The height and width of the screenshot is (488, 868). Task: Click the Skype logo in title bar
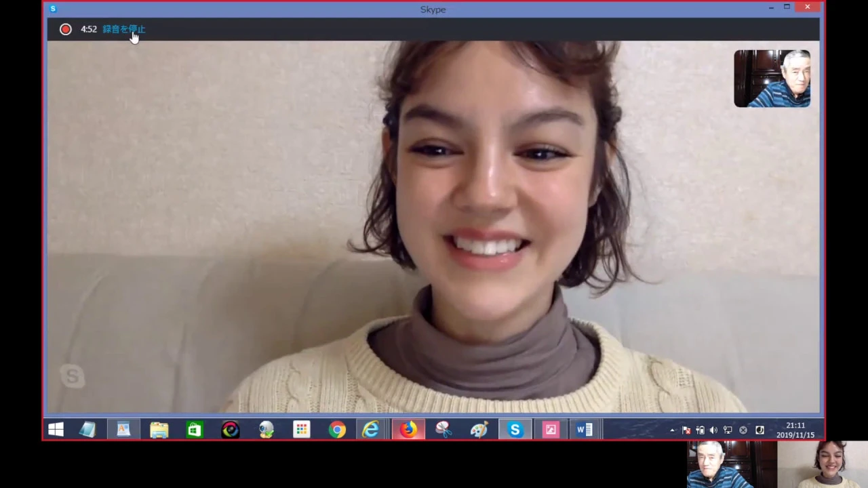53,9
